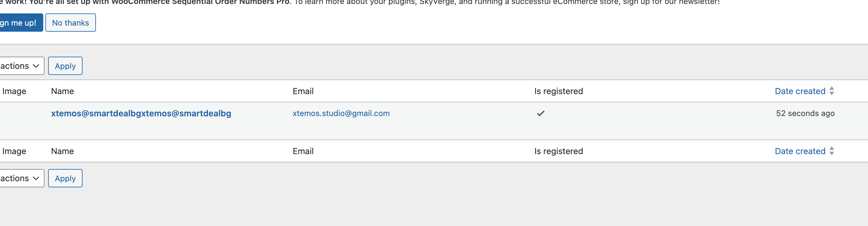Image resolution: width=868 pixels, height=226 pixels.
Task: Click the sort arrows icon in the table footer
Action: point(832,151)
